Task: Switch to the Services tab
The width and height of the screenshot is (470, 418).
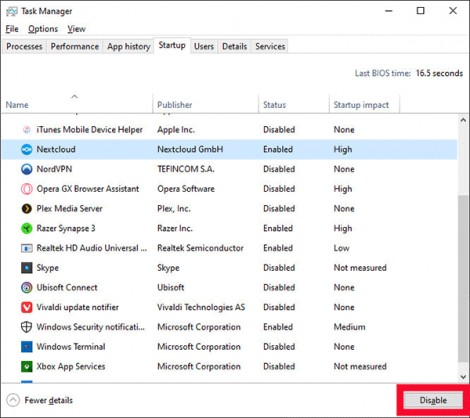Action: point(270,46)
